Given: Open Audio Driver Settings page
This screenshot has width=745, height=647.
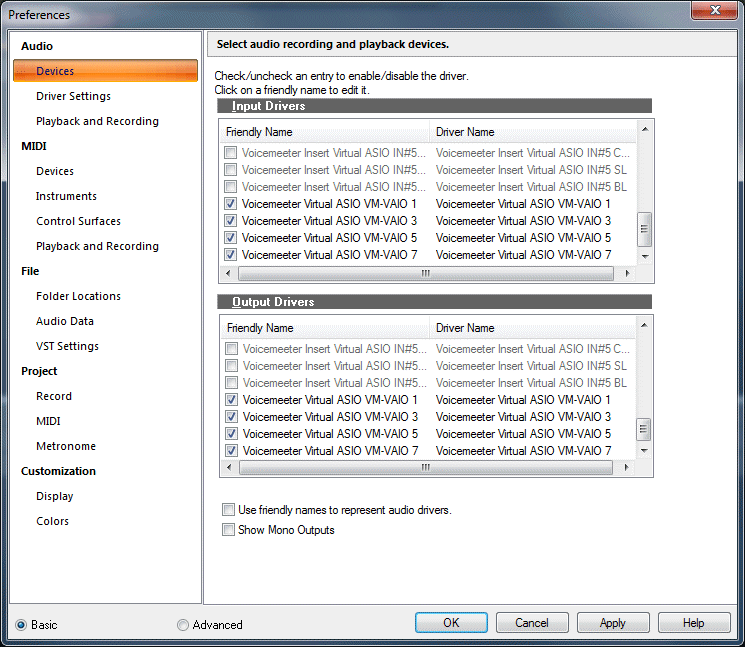Looking at the screenshot, I should point(73,96).
